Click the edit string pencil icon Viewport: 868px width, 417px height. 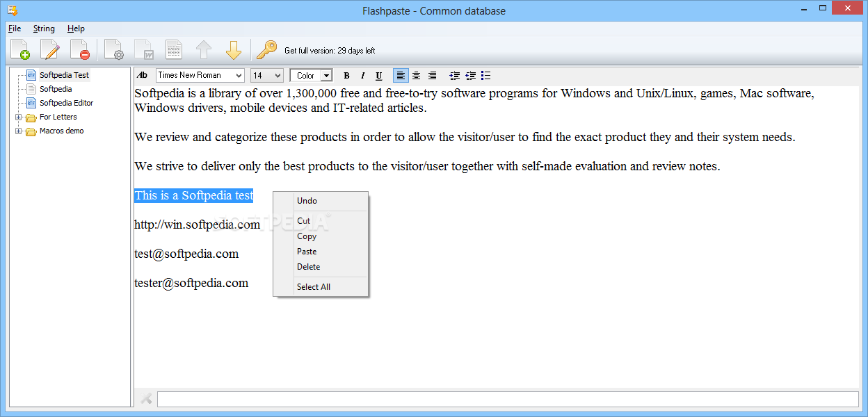[x=50, y=50]
